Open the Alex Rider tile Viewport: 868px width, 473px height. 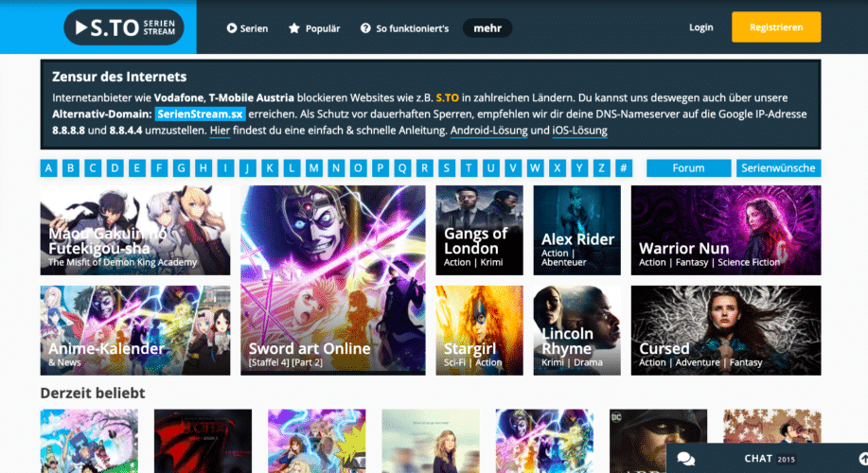click(x=576, y=230)
